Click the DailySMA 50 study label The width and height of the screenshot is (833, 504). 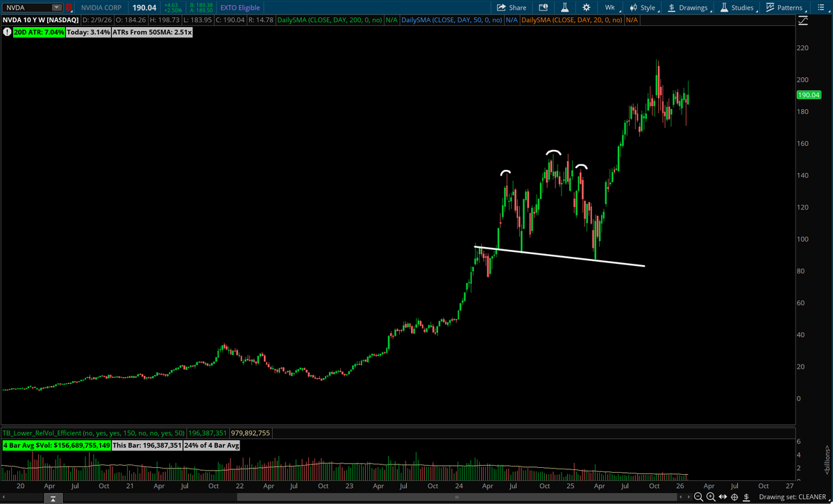[451, 20]
